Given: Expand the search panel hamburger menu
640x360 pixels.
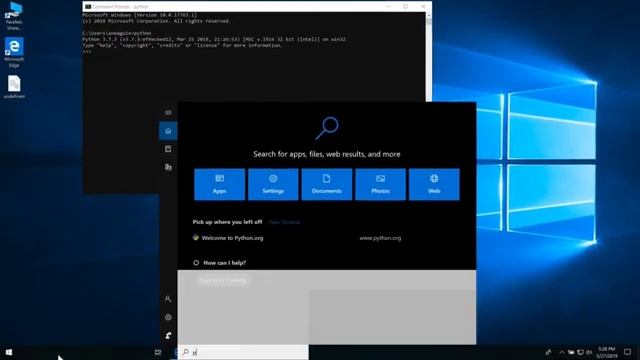Looking at the screenshot, I should coord(168,113).
